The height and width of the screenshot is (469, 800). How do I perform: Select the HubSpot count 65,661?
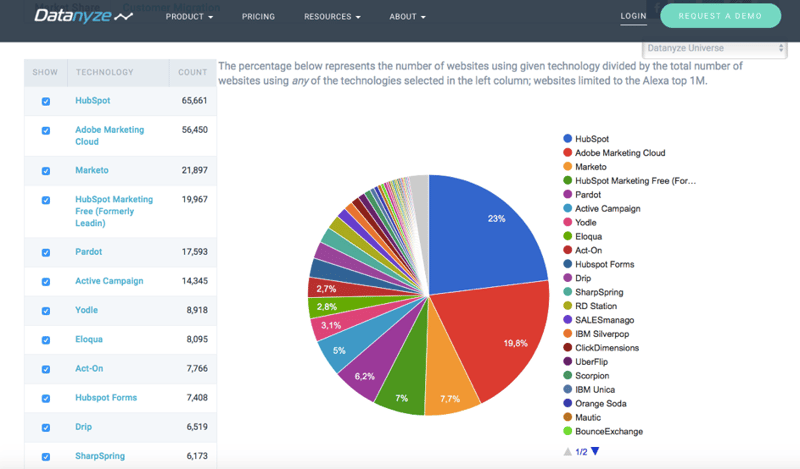coord(194,101)
